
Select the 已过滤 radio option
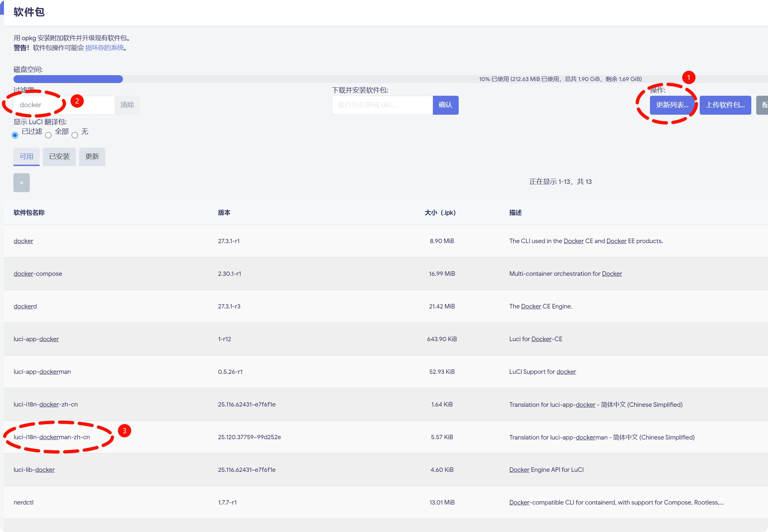(x=15, y=135)
